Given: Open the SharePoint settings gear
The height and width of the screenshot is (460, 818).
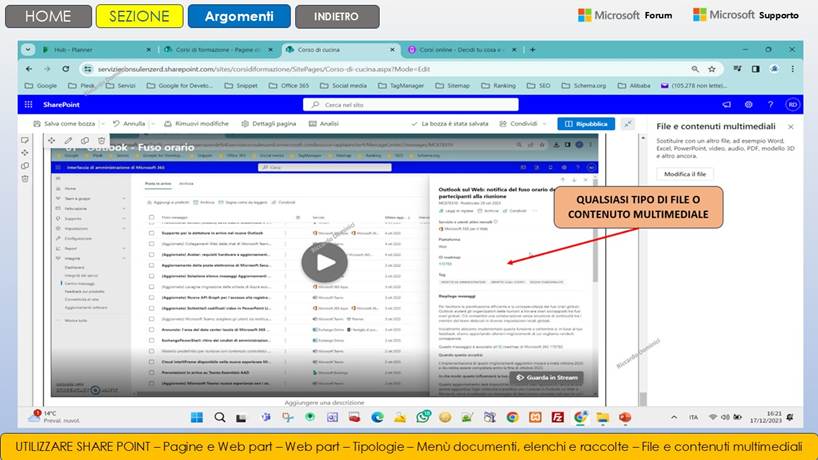Looking at the screenshot, I should click(749, 104).
